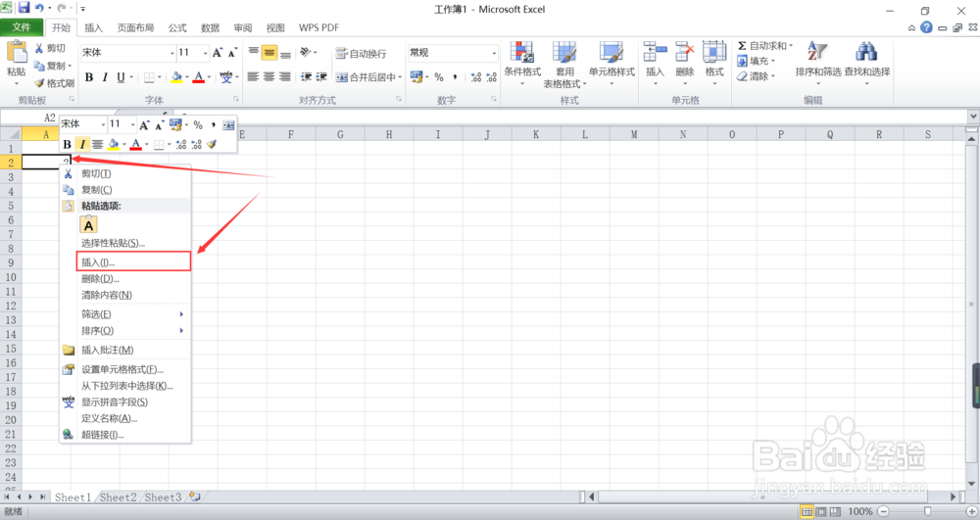Switch to the 公式 ribbon tab

176,27
